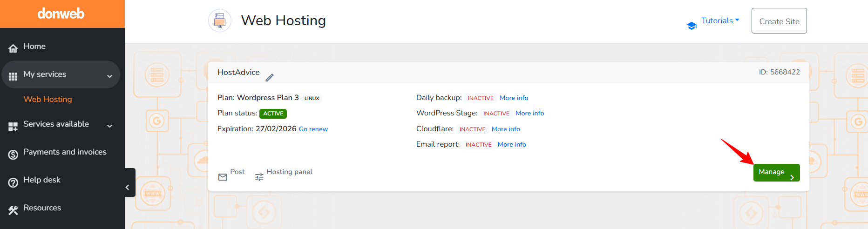
Task: Click the WordPress Stage INACTIVE badge
Action: 496,114
